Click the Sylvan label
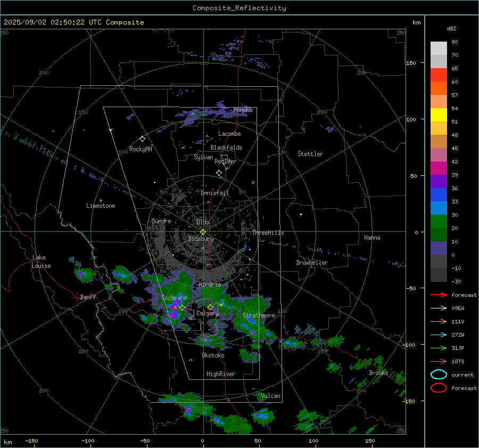The height and width of the screenshot is (448, 479). [x=203, y=157]
